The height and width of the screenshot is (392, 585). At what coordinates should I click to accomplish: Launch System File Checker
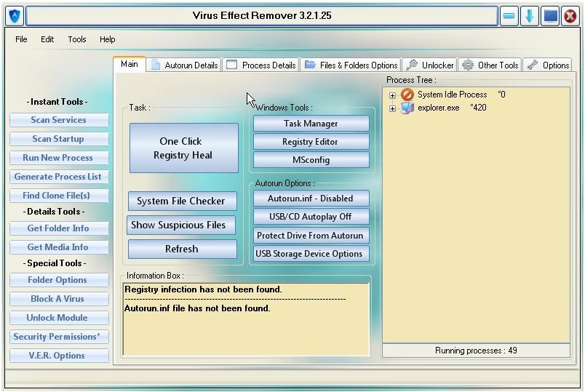[x=182, y=201]
